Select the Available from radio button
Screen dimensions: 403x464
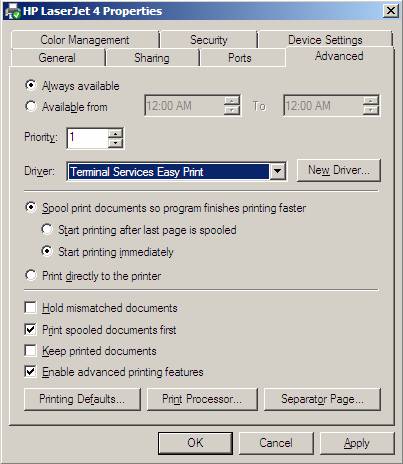coord(31,106)
